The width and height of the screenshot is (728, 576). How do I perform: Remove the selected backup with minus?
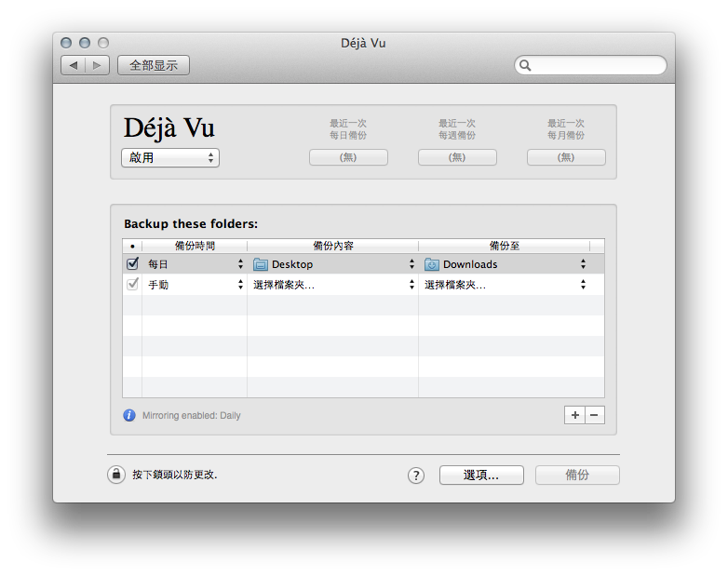click(x=594, y=415)
